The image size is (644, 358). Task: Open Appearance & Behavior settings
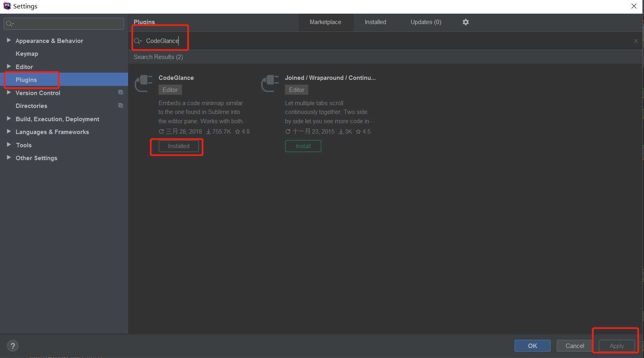tap(49, 41)
